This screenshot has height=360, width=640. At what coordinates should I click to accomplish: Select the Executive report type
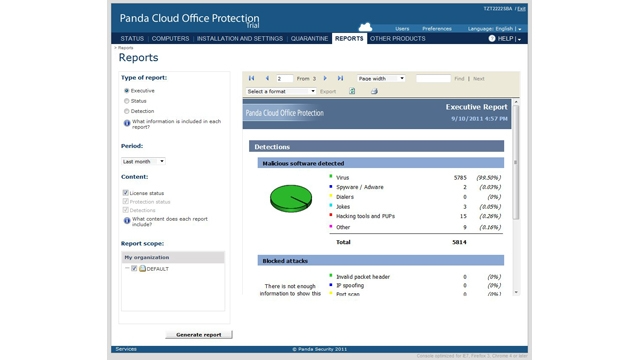pyautogui.click(x=127, y=91)
